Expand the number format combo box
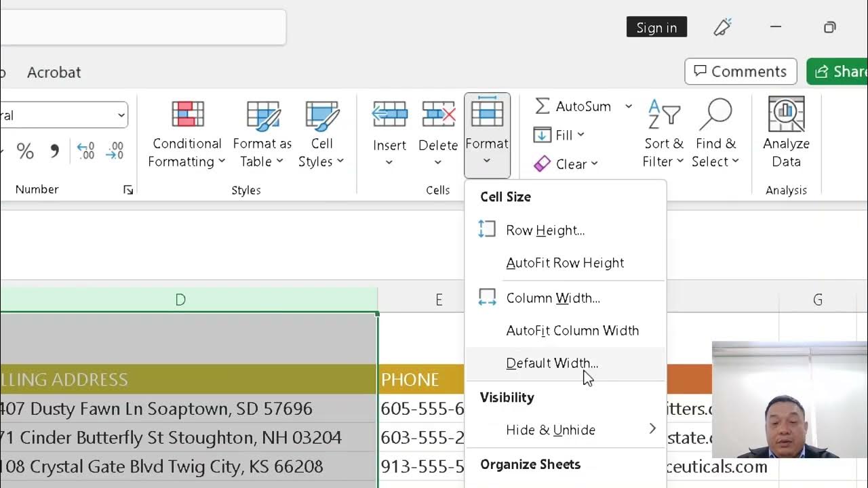Image resolution: width=868 pixels, height=488 pixels. [121, 115]
